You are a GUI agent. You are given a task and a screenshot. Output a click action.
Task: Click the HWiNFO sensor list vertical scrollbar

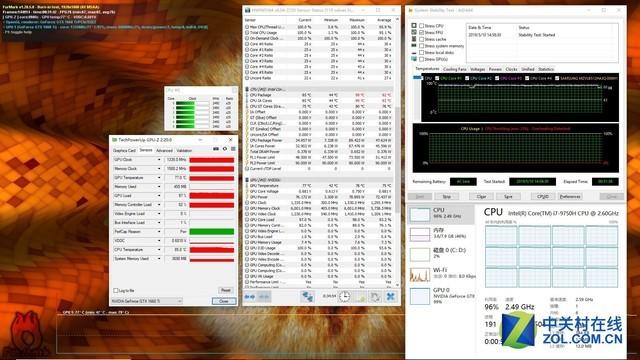pyautogui.click(x=398, y=152)
